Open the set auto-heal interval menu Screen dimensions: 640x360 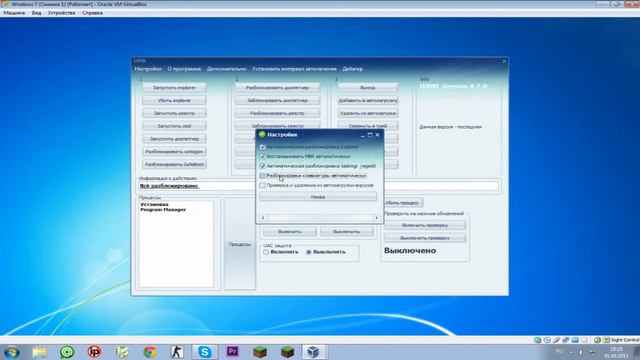(x=294, y=69)
